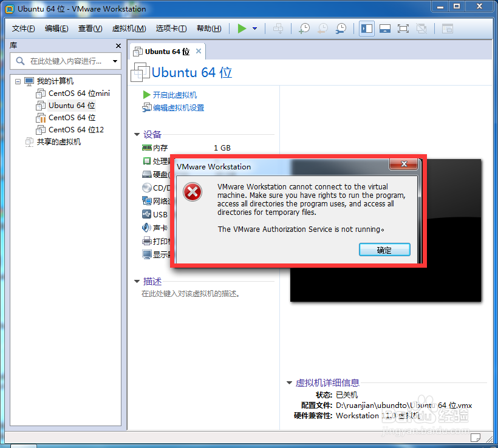Image resolution: width=498 pixels, height=448 pixels.
Task: Close the 库 library panel
Action: (x=118, y=46)
